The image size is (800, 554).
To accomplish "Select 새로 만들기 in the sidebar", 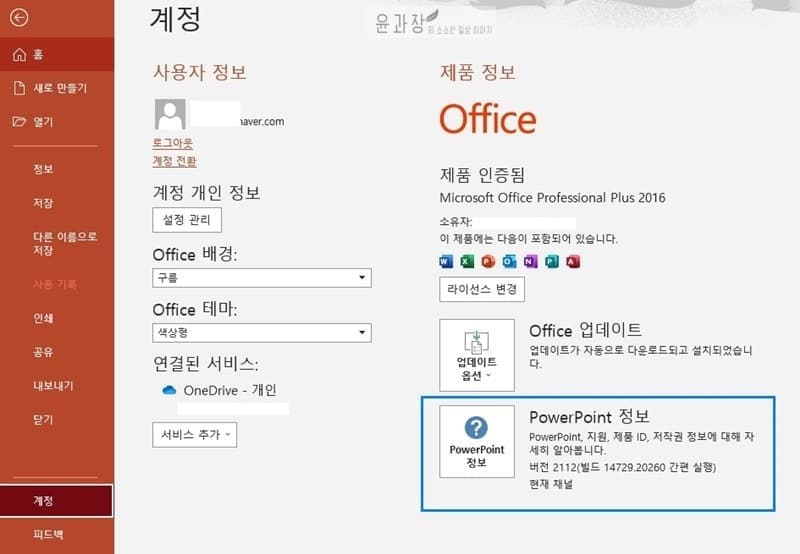I will 57,88.
